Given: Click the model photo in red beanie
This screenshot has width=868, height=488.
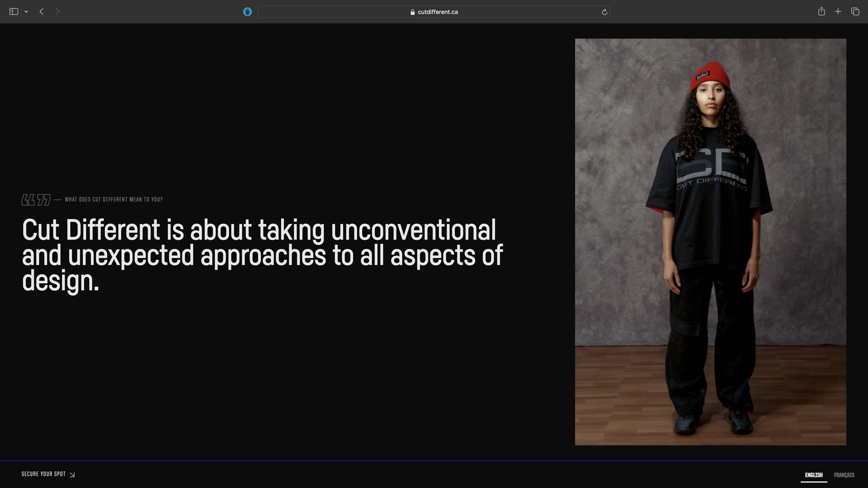Looking at the screenshot, I should 710,242.
